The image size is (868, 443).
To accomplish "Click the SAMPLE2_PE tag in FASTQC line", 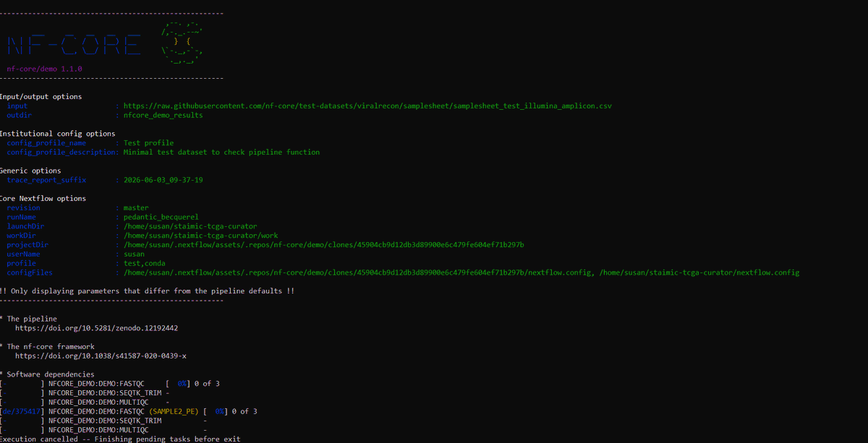I will point(174,411).
